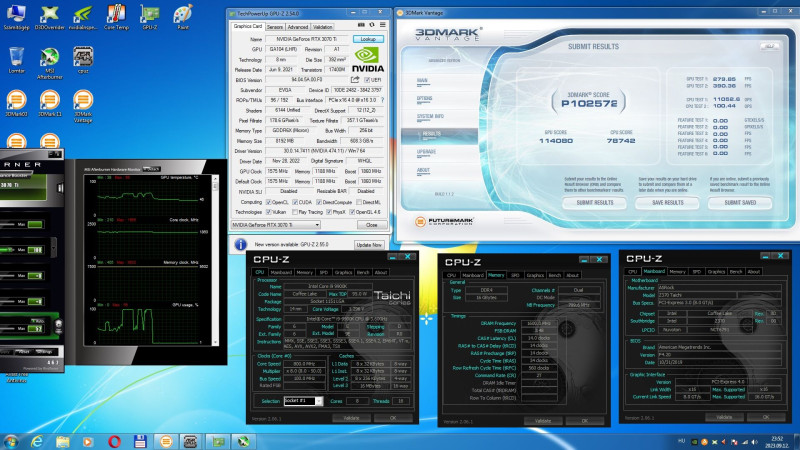Open the GPU-Z hamburger menu icon
This screenshot has height=450, width=800.
pos(383,24)
